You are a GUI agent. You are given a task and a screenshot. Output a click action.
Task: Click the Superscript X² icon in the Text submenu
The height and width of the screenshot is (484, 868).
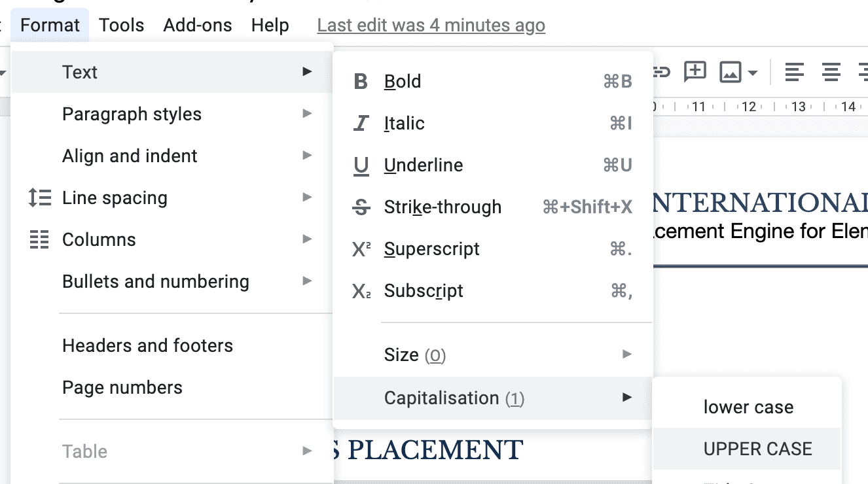pos(361,249)
